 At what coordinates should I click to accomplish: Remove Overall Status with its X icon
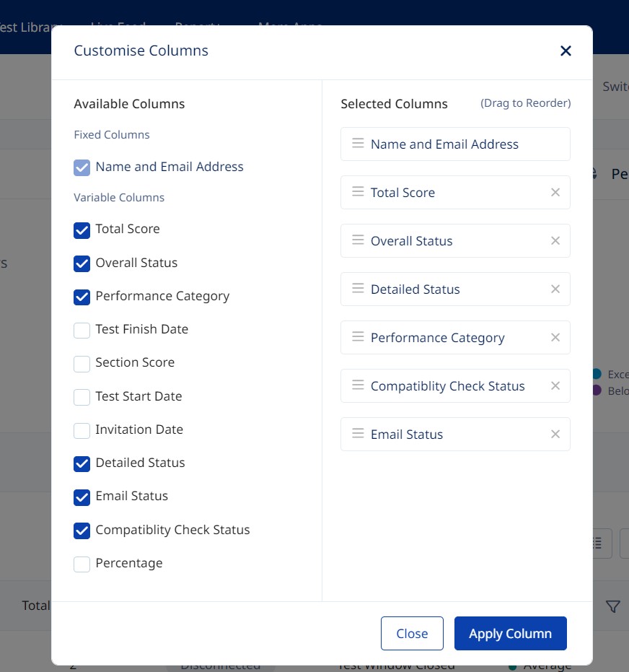point(555,240)
